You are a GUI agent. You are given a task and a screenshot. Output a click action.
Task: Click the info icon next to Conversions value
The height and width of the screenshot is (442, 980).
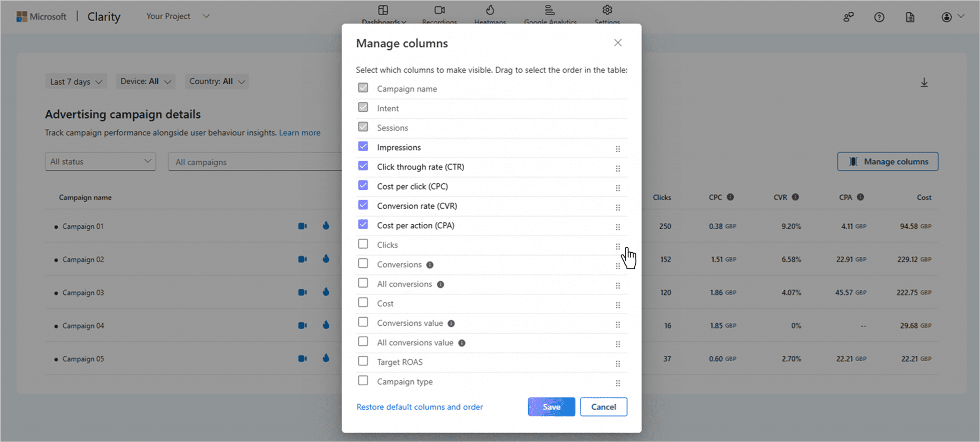pyautogui.click(x=451, y=323)
